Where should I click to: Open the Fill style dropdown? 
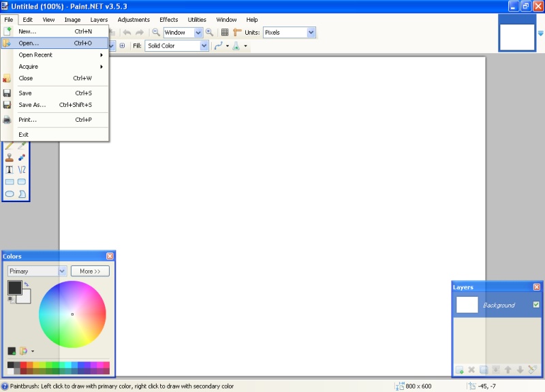pos(176,46)
